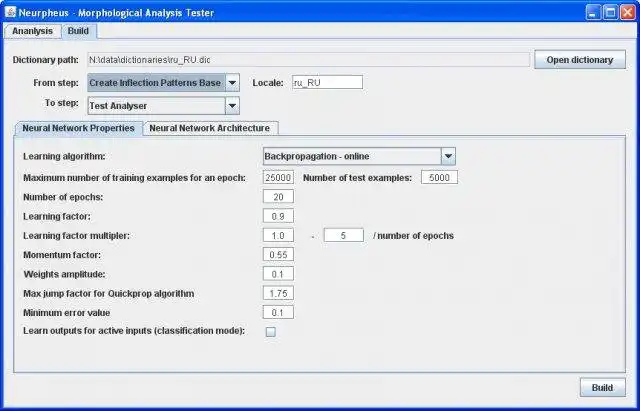Click the Learning algorithm: label
640x411 pixels.
pyautogui.click(x=64, y=156)
